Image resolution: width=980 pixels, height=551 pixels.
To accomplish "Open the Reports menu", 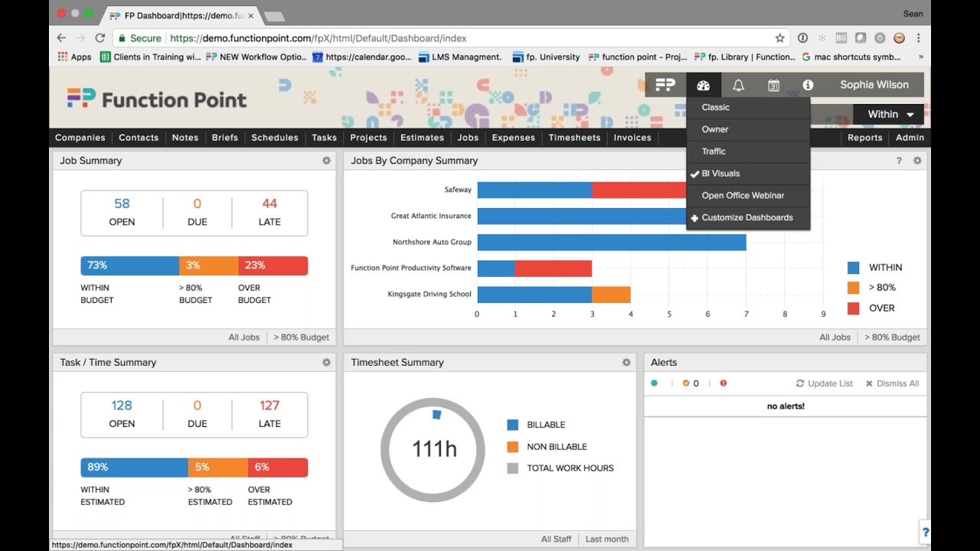I will tap(865, 138).
